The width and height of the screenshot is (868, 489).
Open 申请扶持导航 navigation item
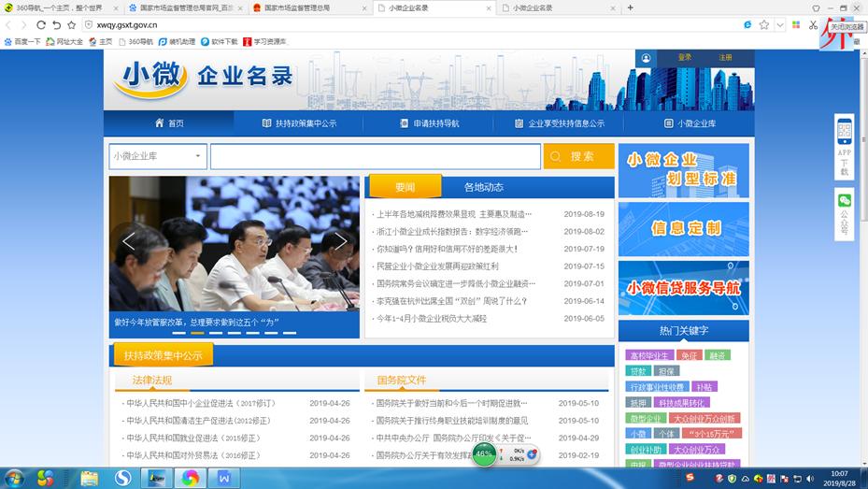[x=429, y=123]
